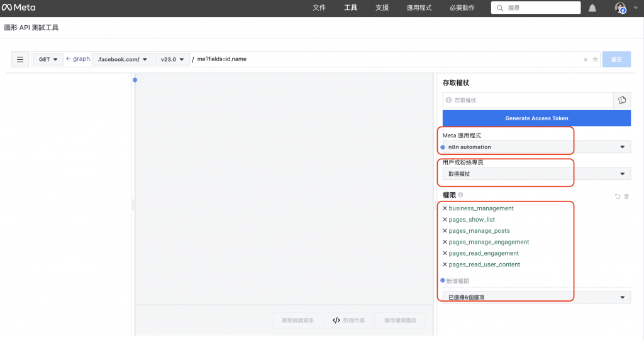
Task: Expand Meta 應用程式 n8n automation dropdown
Action: (x=536, y=147)
